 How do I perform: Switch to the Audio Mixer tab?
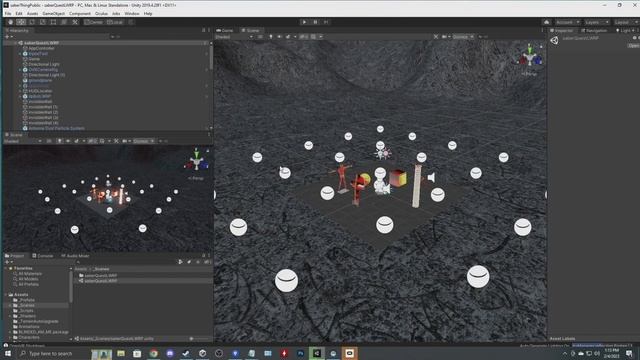[x=75, y=256]
